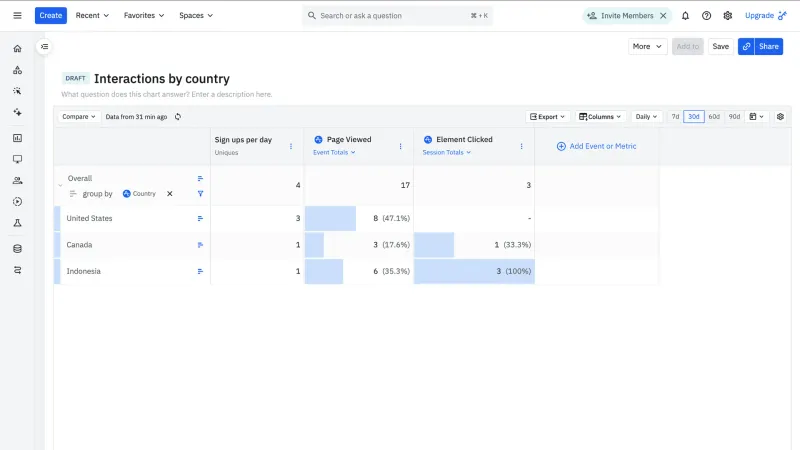The height and width of the screenshot is (450, 800).
Task: Click the Indonesia 3 (100%) Element Clicked cell
Action: point(474,271)
